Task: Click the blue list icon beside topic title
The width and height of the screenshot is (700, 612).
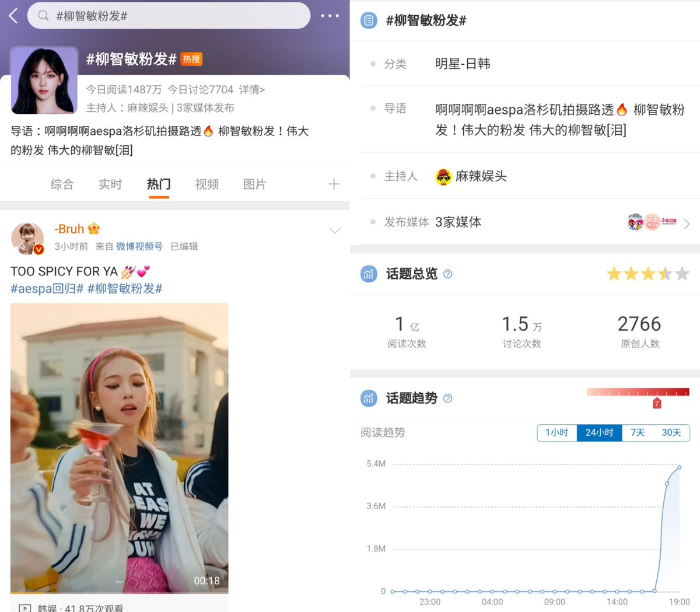Action: pyautogui.click(x=369, y=20)
